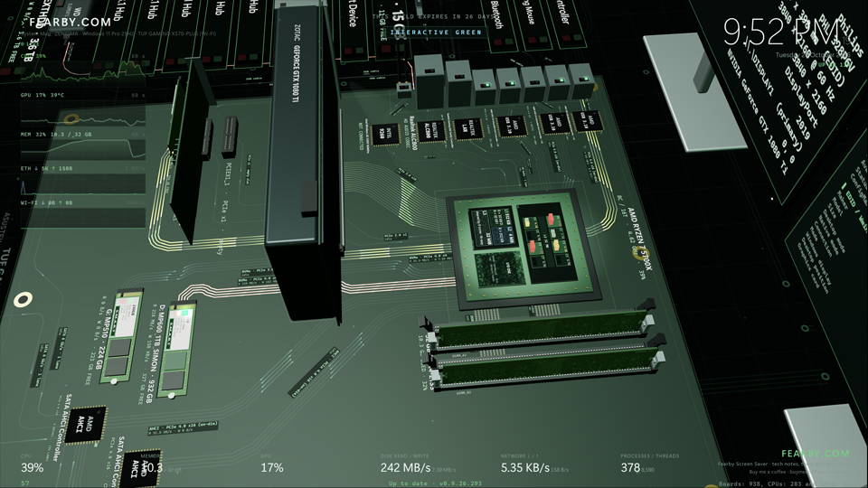Click the INTERACTIVE GREEN mode label

[436, 33]
